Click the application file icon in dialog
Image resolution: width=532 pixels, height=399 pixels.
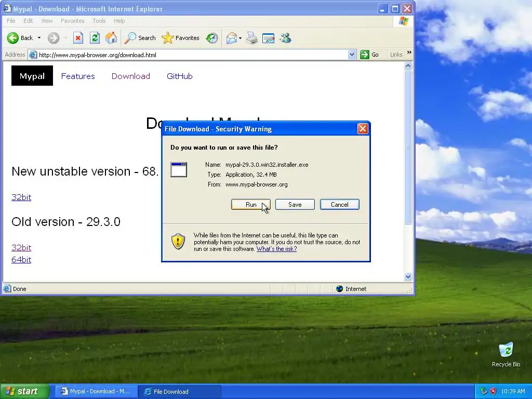[179, 170]
